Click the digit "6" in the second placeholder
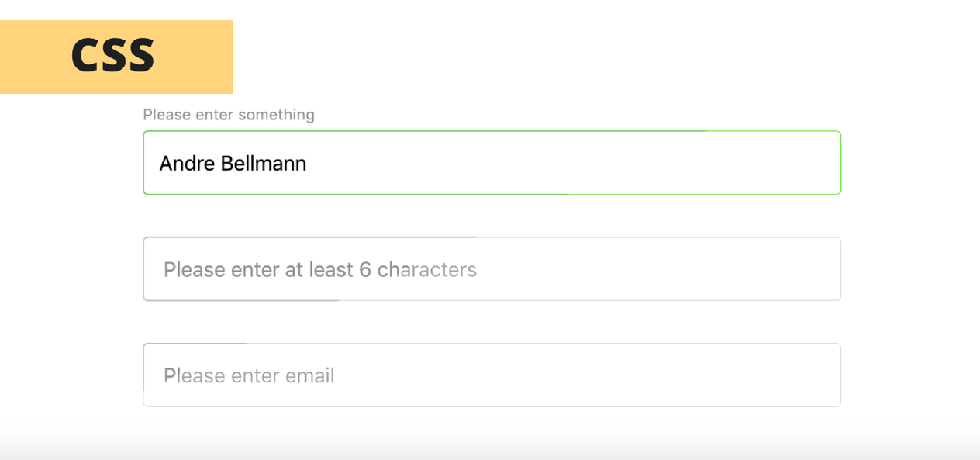Screen dimensions: 980x460 click(365, 270)
